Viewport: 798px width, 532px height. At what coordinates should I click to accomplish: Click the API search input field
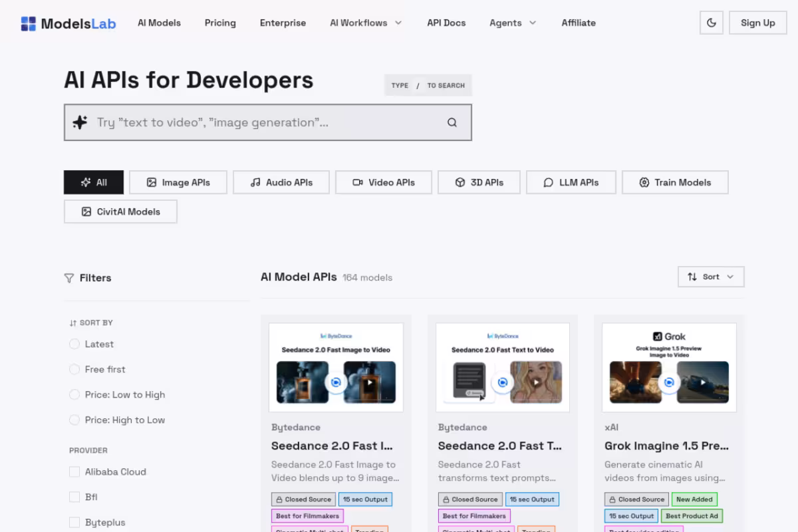click(x=268, y=122)
